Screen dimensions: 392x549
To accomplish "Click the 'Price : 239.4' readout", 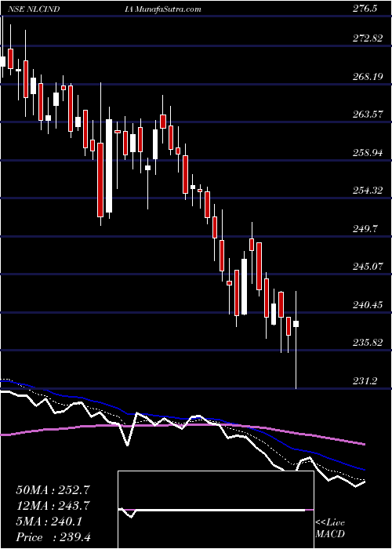I will [53, 537].
